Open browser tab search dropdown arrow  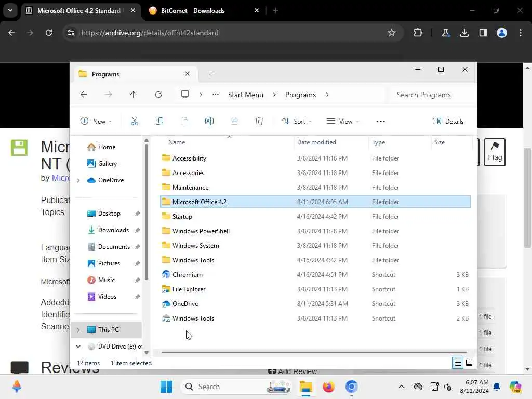pos(10,10)
